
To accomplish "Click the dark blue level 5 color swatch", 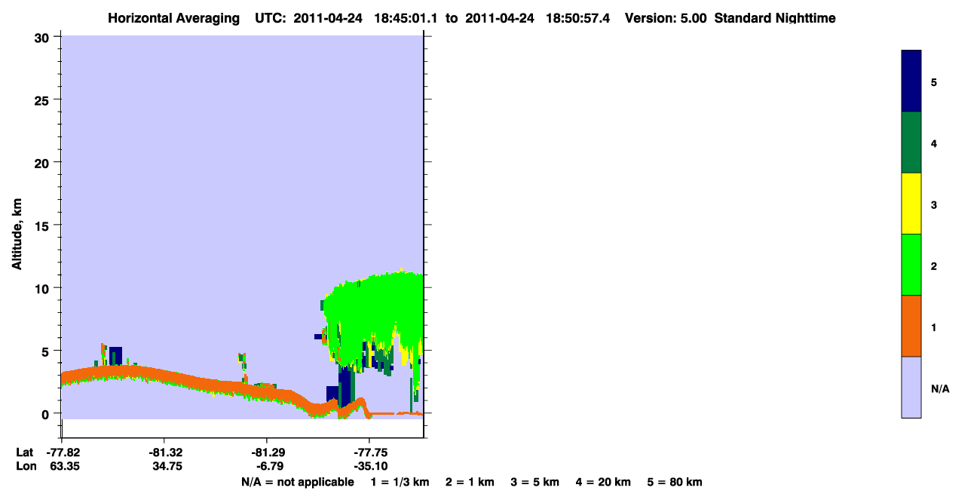I will 911,81.
